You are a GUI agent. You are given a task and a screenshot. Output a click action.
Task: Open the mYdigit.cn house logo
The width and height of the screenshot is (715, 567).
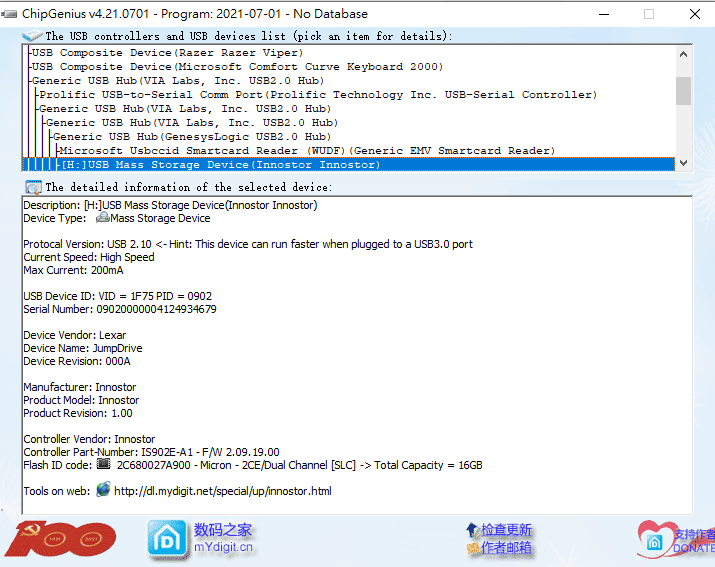click(167, 540)
